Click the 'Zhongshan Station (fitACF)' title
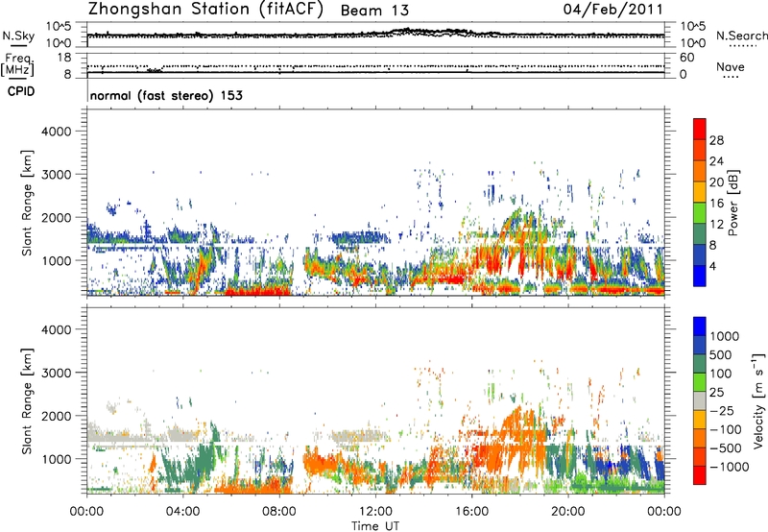 pos(205,9)
